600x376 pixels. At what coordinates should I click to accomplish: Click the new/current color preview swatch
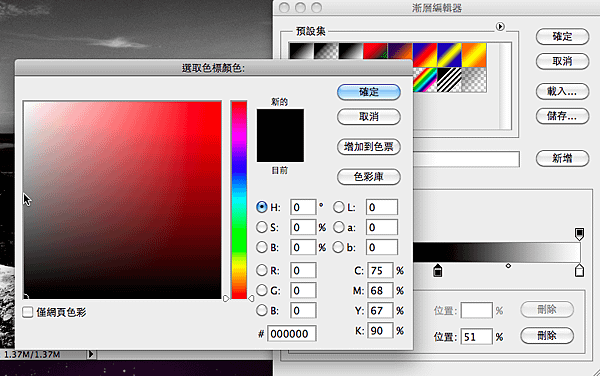(x=280, y=135)
